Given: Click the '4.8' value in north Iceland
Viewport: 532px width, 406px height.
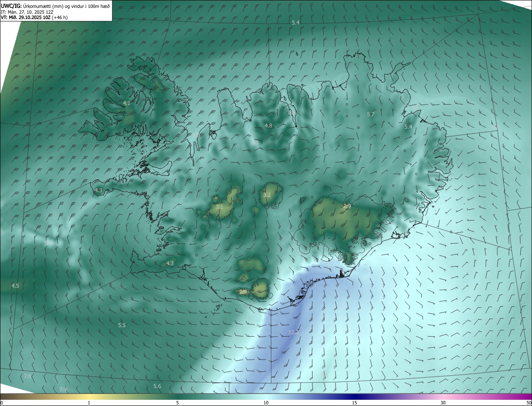Looking at the screenshot, I should click(x=268, y=125).
